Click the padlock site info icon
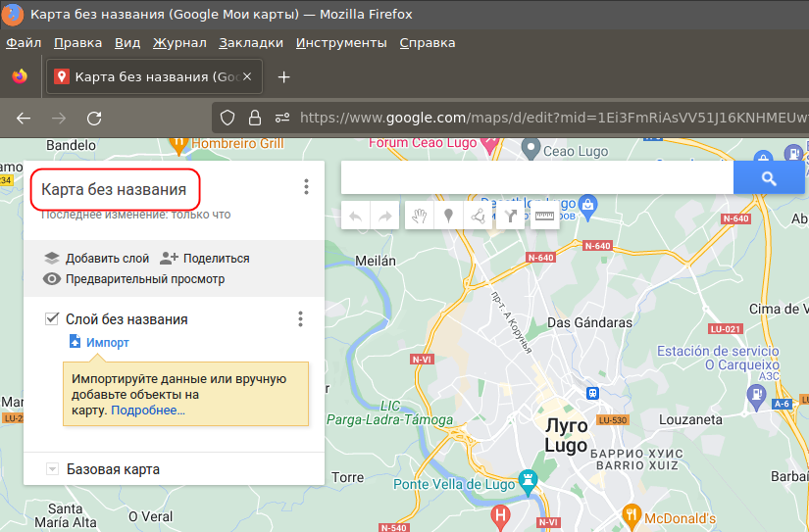809x532 pixels. 255,118
